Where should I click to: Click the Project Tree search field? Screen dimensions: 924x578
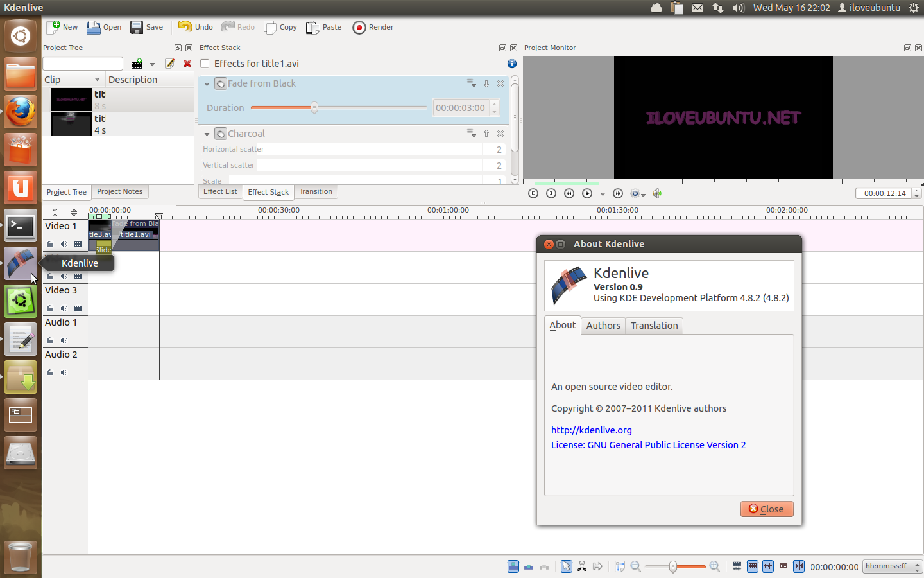point(83,64)
